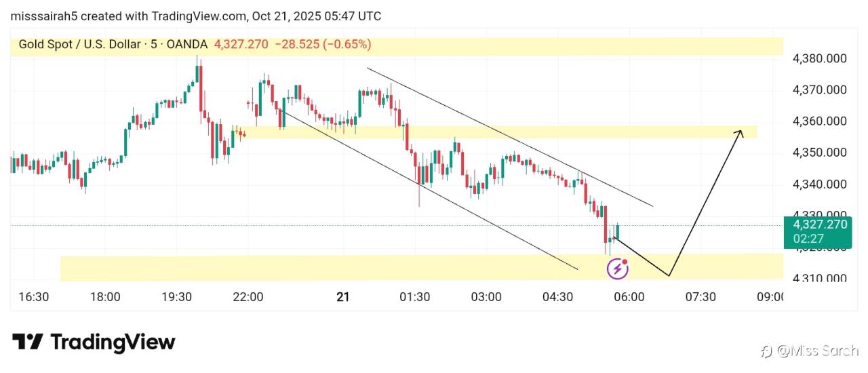This screenshot has height=373, width=868.
Task: Select the bottom yellow support zone
Action: point(339,269)
